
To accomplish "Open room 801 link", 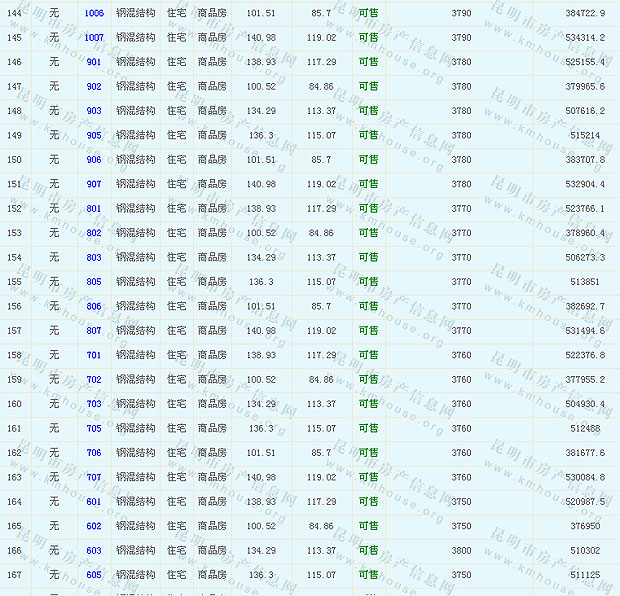I will (94, 208).
